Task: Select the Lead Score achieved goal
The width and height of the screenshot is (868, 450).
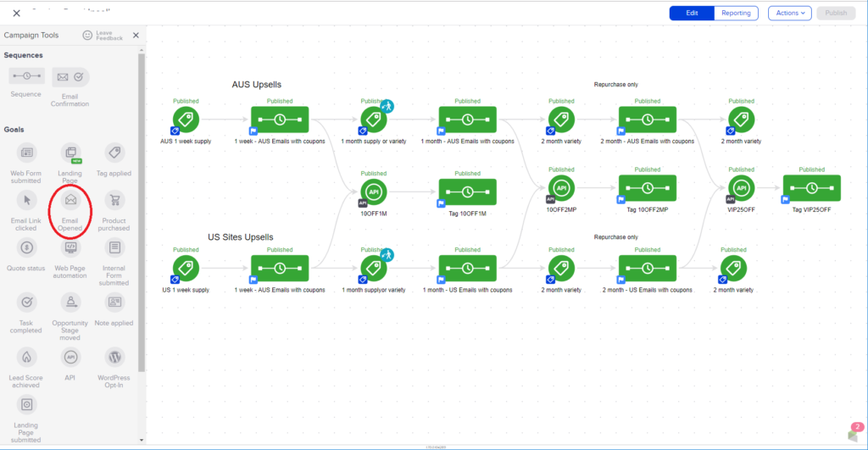Action: [x=26, y=356]
